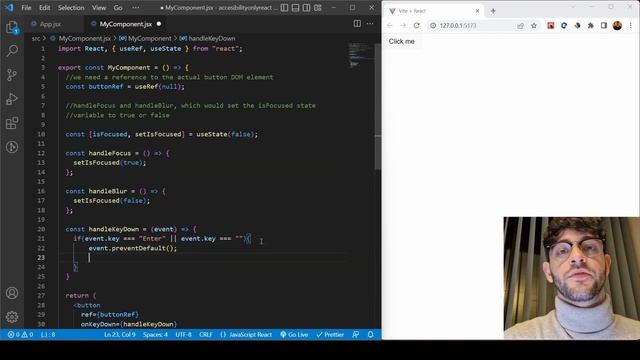This screenshot has width=640, height=360.
Task: Click the Prettier status bar item
Action: (330, 335)
